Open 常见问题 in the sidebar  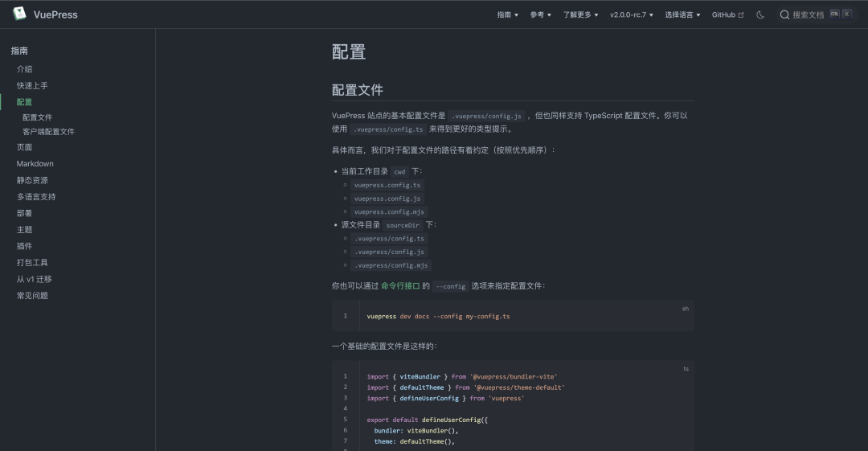(x=32, y=296)
